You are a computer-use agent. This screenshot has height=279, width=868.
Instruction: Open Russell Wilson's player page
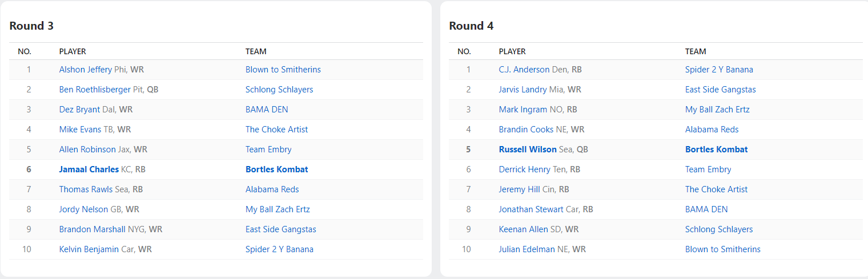(527, 149)
